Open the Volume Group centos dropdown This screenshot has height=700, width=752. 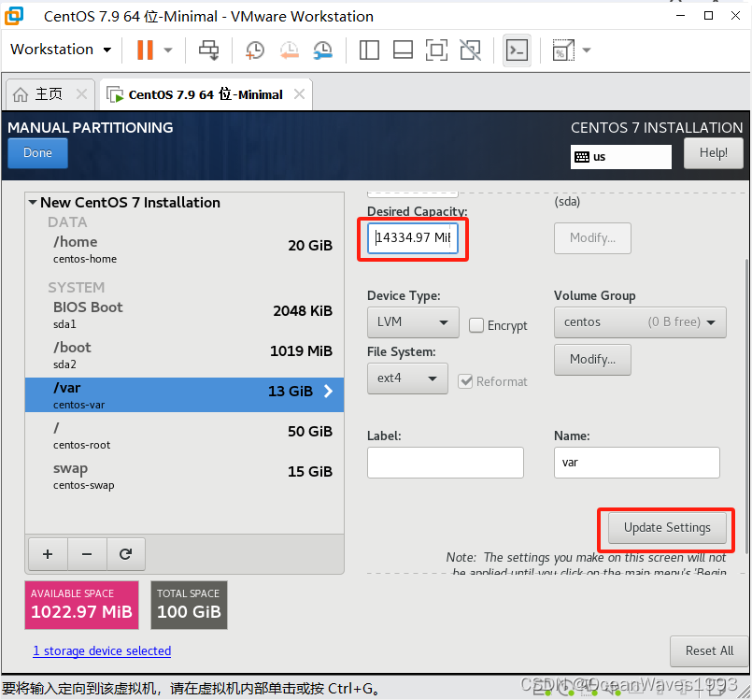[x=640, y=322]
